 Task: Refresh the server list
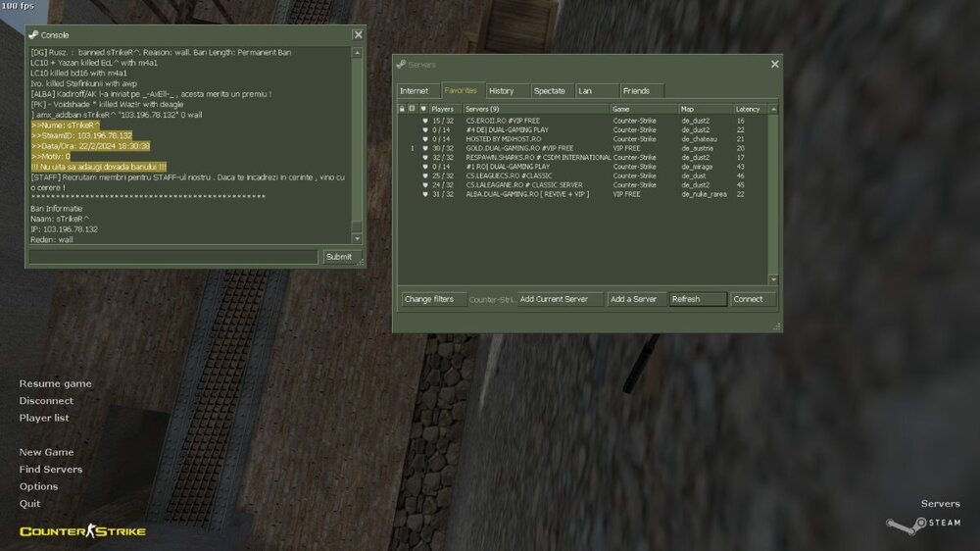click(x=698, y=299)
